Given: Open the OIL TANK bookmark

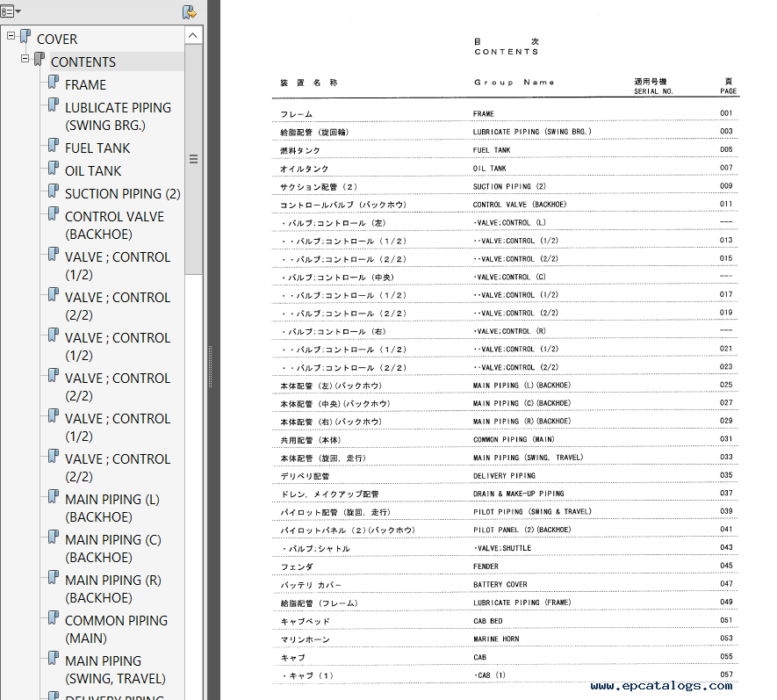Looking at the screenshot, I should pyautogui.click(x=93, y=171).
